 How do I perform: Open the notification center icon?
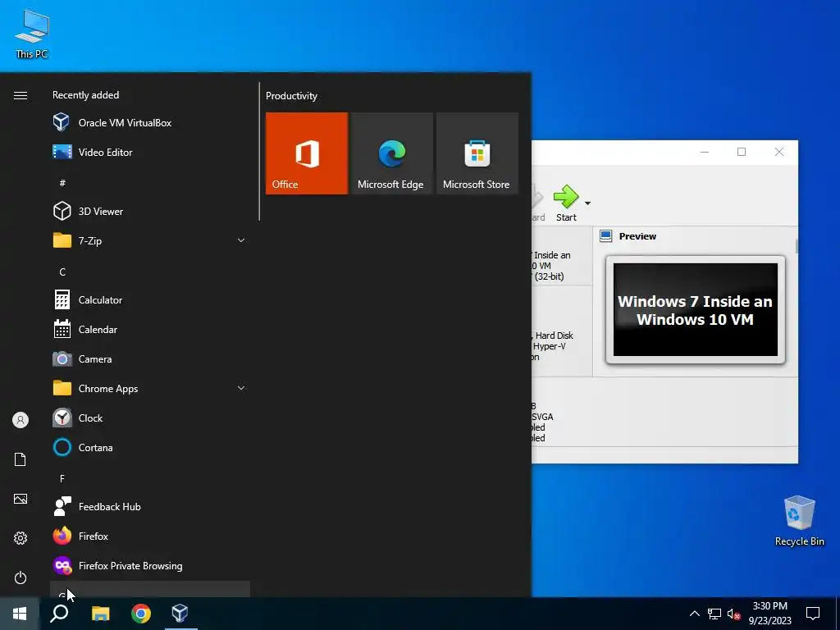[x=813, y=614]
